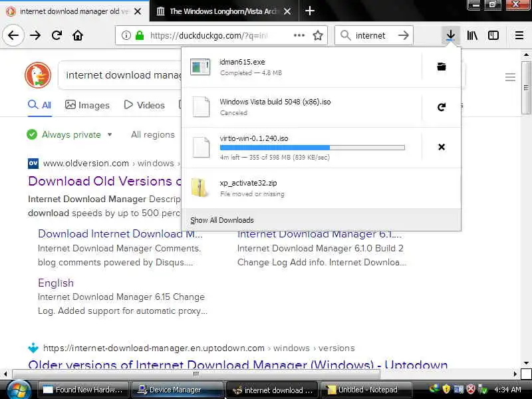This screenshot has width=532, height=399.
Task: Open the English sublink
Action: pos(56,283)
